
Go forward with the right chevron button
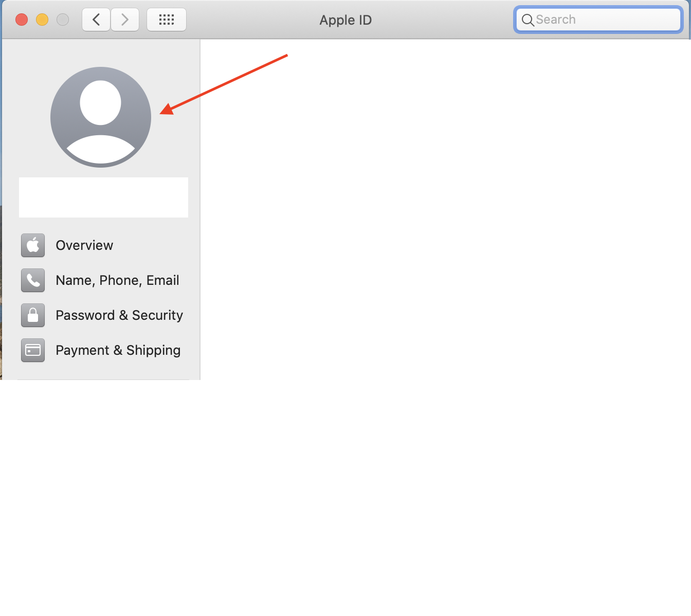point(125,20)
